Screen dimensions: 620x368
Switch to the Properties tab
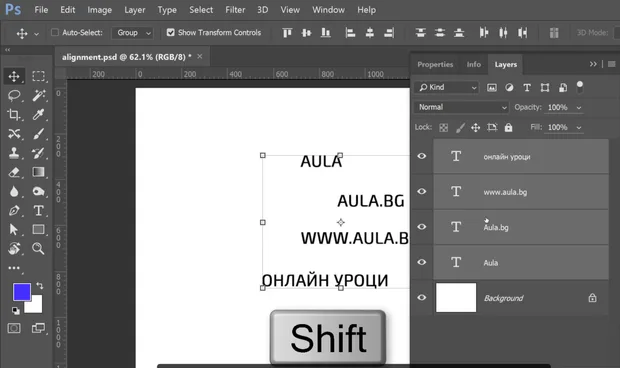(435, 64)
